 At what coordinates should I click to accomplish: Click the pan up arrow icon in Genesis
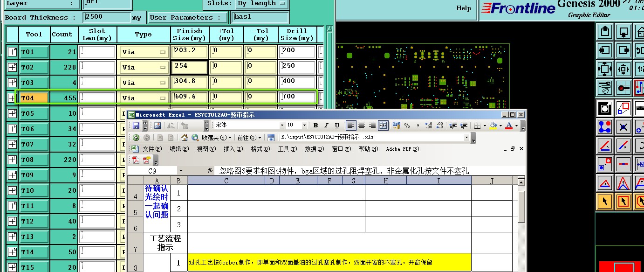(605, 32)
